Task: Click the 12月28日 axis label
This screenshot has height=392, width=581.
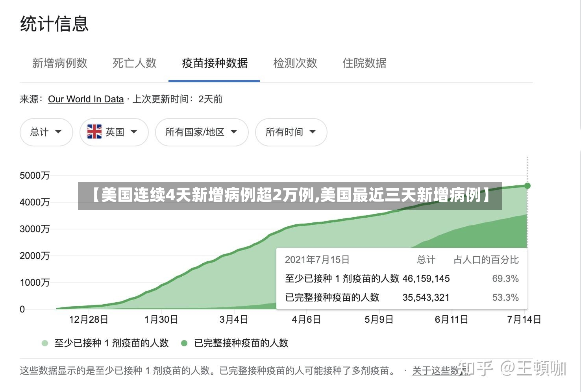Action: (x=89, y=320)
